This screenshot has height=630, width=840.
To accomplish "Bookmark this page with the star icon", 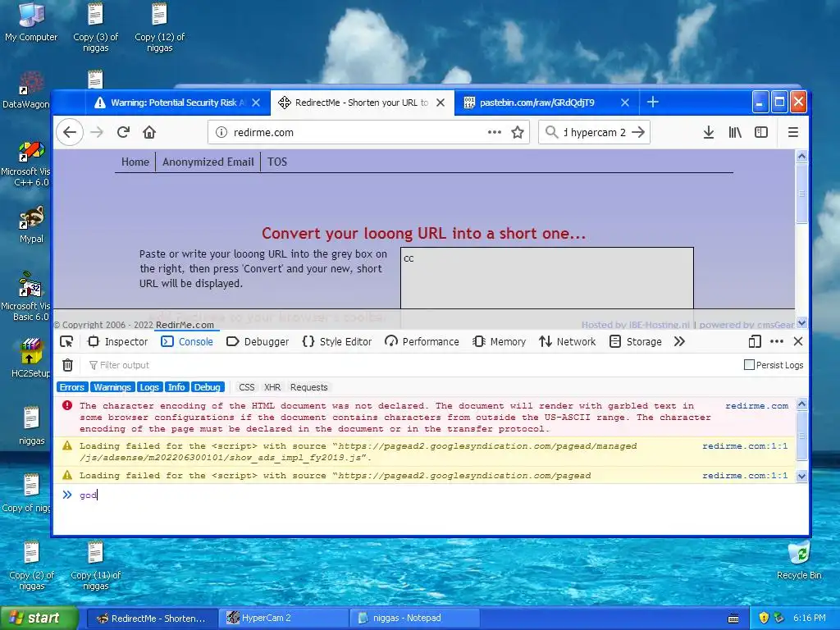I will pos(517,132).
